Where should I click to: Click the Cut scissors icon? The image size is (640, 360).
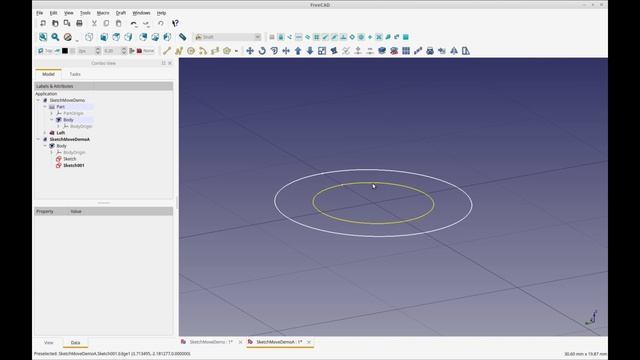[94, 23]
